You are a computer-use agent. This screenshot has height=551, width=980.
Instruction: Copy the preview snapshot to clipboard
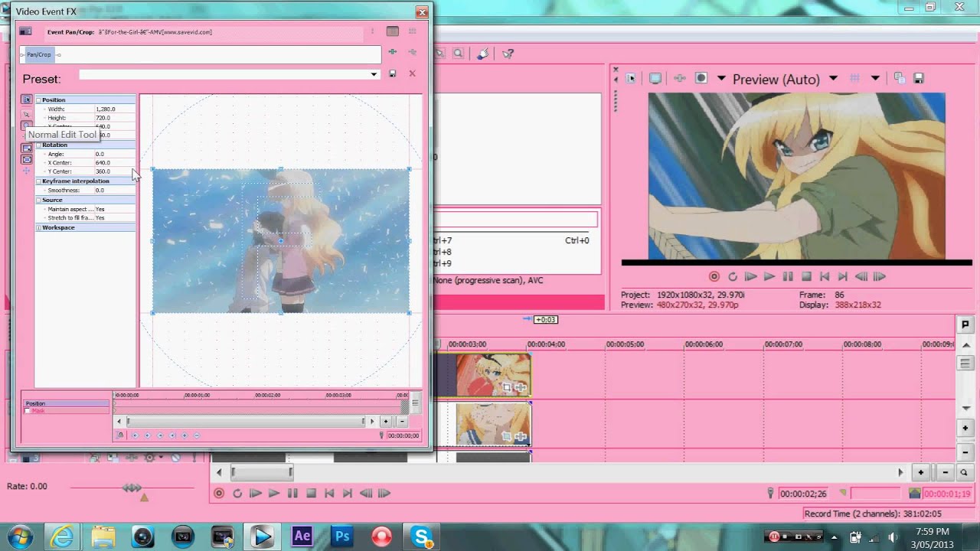click(900, 78)
